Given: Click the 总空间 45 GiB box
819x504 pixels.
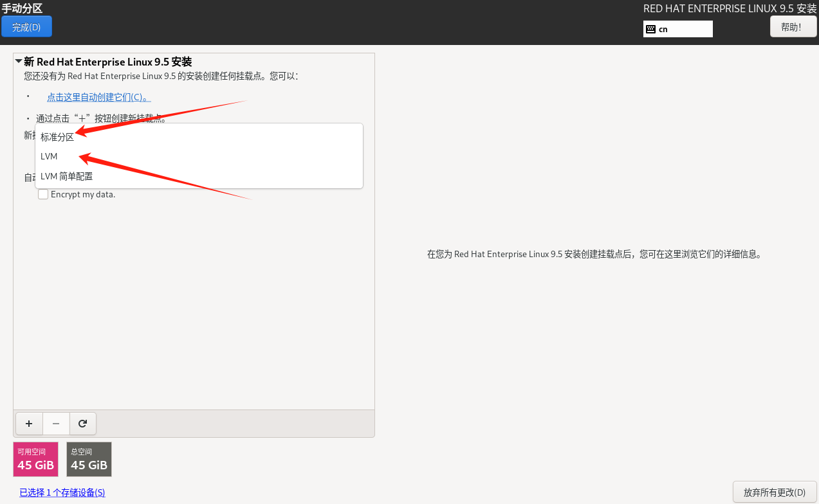Looking at the screenshot, I should click(x=89, y=459).
